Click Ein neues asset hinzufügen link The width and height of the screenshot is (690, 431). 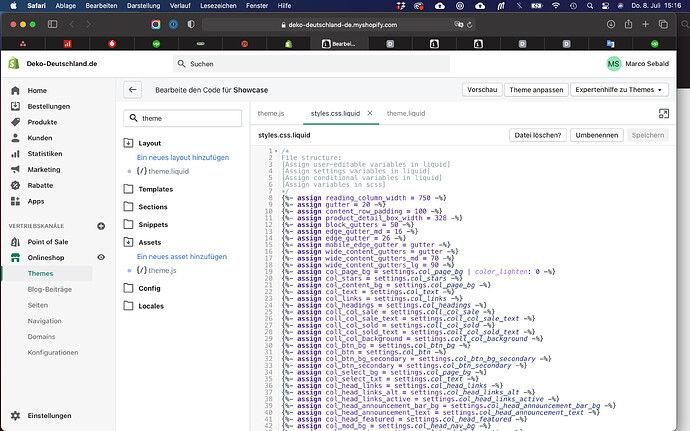click(182, 256)
